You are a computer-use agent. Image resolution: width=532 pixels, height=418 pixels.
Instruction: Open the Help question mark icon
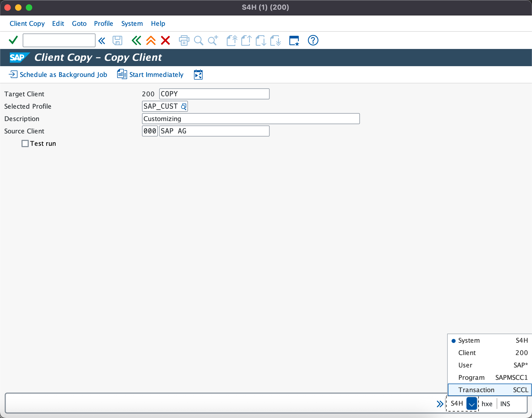point(313,41)
